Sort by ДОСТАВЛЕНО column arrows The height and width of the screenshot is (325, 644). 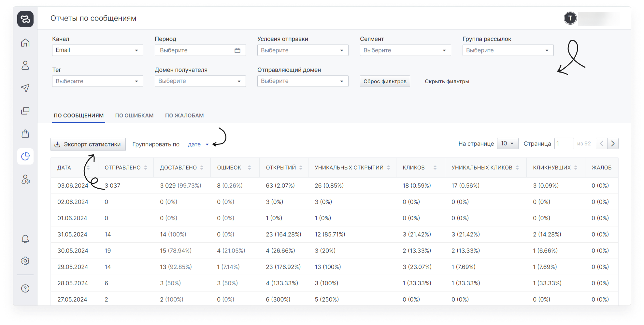[202, 168]
